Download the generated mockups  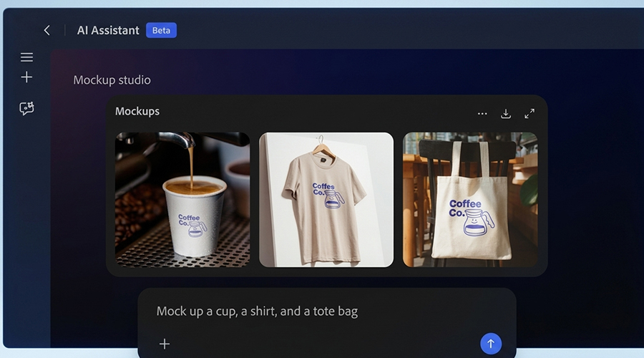coord(506,114)
